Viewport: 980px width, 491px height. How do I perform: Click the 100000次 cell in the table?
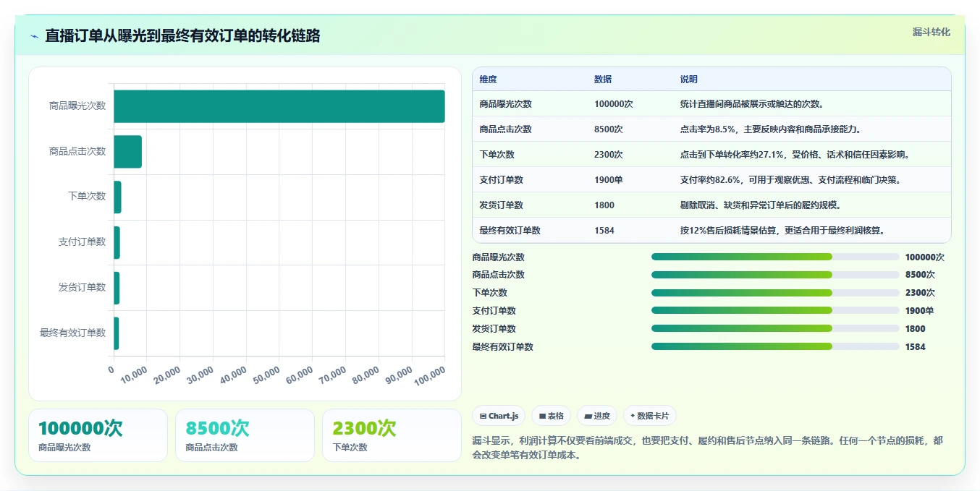coord(614,104)
